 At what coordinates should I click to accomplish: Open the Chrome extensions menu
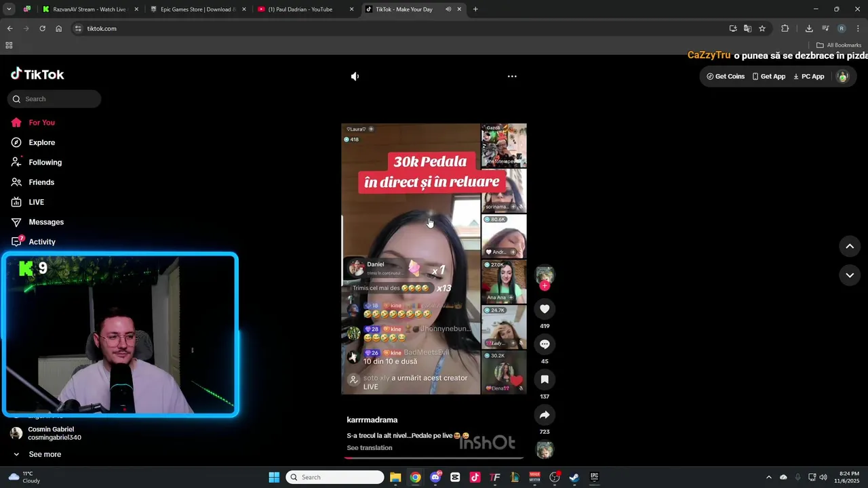click(785, 28)
